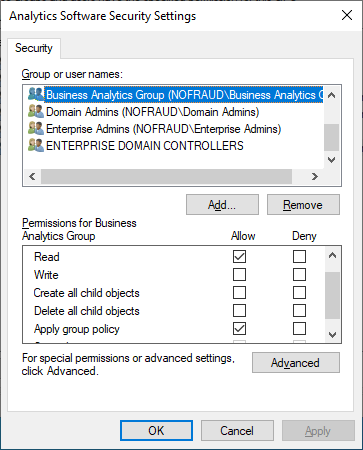The image size is (363, 450).
Task: Open Advanced security settings
Action: coord(296,362)
